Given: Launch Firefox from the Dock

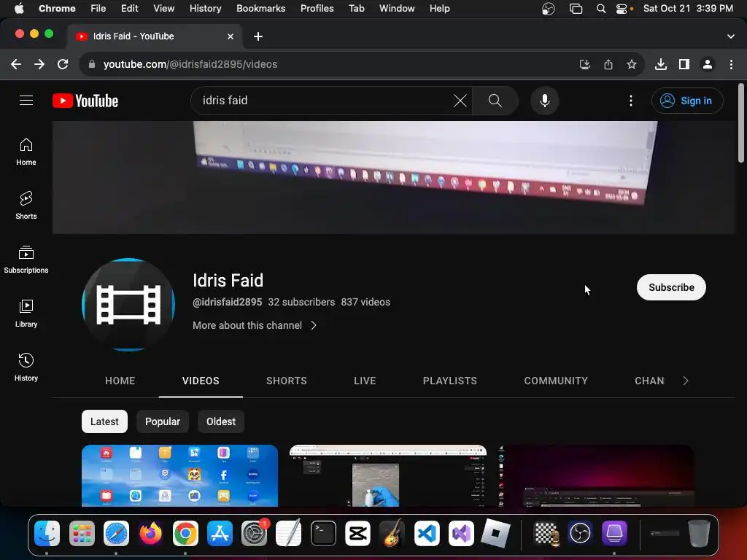Looking at the screenshot, I should 150,533.
